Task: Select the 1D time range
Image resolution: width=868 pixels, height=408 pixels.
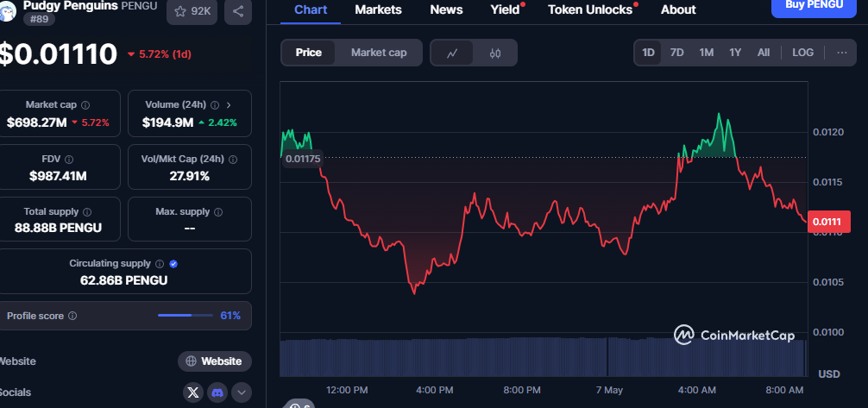Action: pos(648,53)
